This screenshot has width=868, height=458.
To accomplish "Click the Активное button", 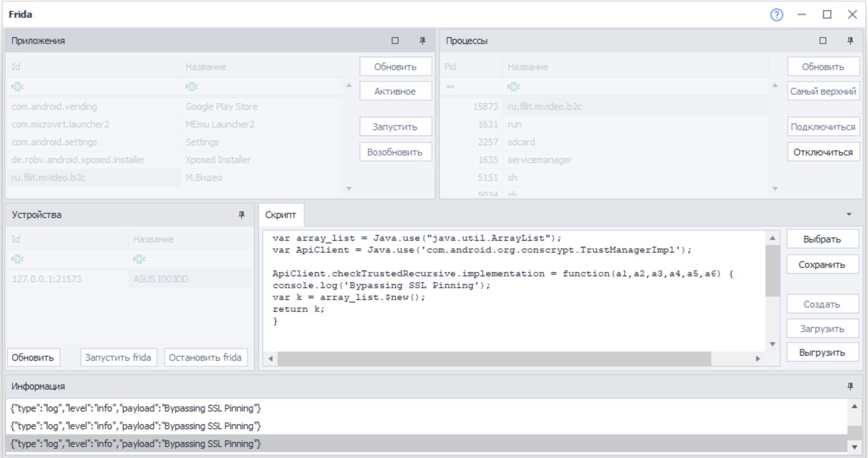I will (396, 91).
